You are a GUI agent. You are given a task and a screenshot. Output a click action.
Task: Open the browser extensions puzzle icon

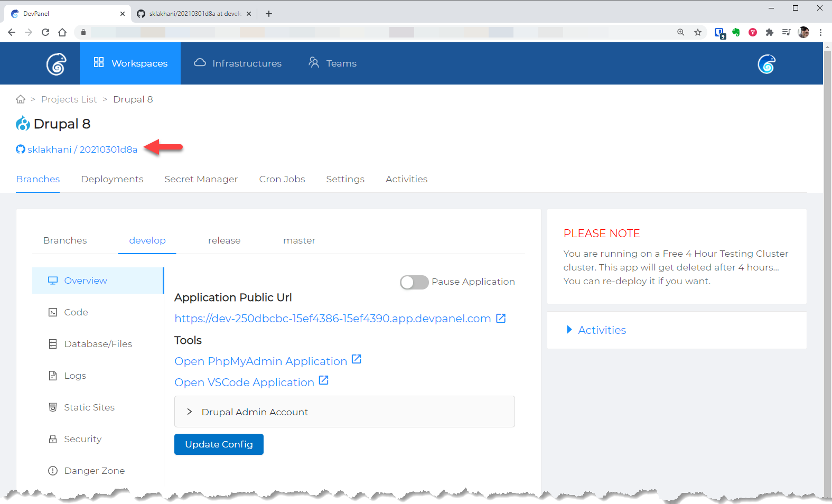pos(770,32)
